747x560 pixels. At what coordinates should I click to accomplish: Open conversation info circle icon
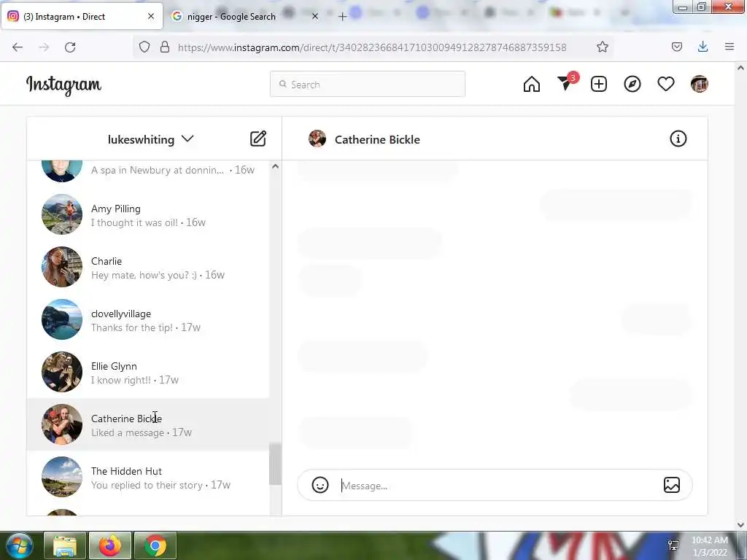click(678, 139)
